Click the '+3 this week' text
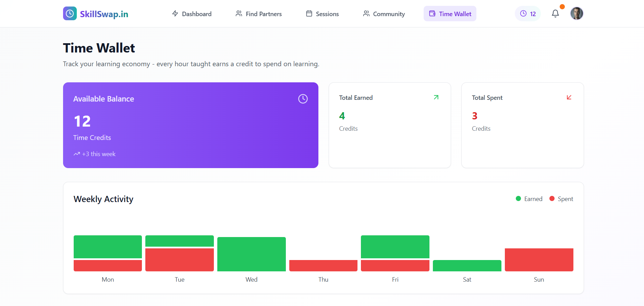This screenshot has width=644, height=306. (99, 154)
